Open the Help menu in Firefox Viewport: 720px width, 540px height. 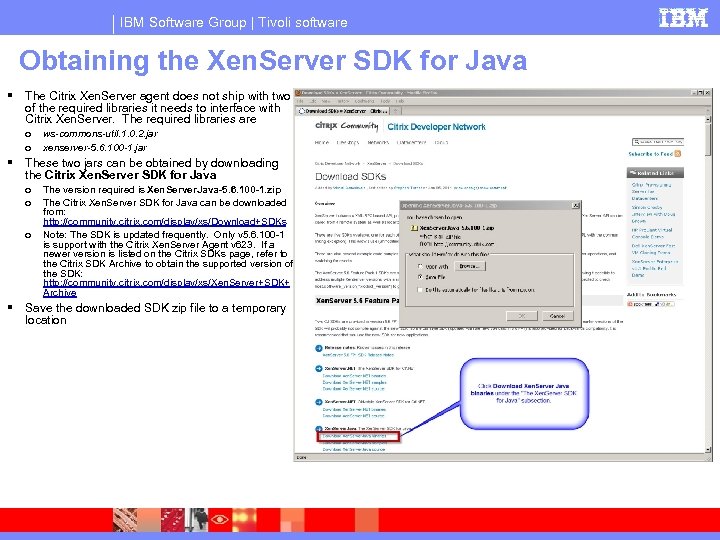pos(400,101)
